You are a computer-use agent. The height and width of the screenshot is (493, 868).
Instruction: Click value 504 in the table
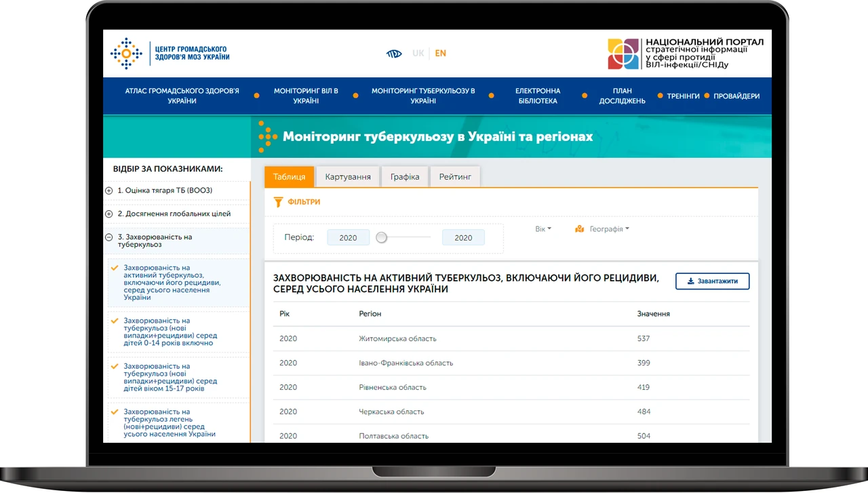644,436
